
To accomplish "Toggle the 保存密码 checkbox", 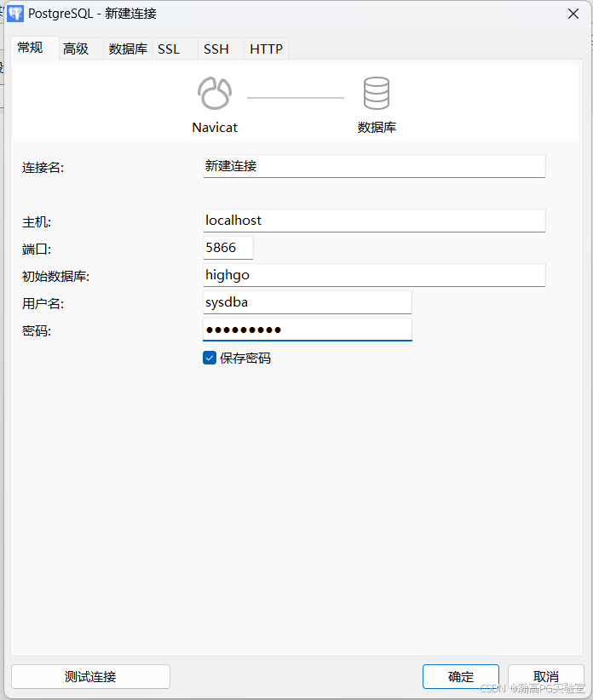I will click(x=210, y=358).
